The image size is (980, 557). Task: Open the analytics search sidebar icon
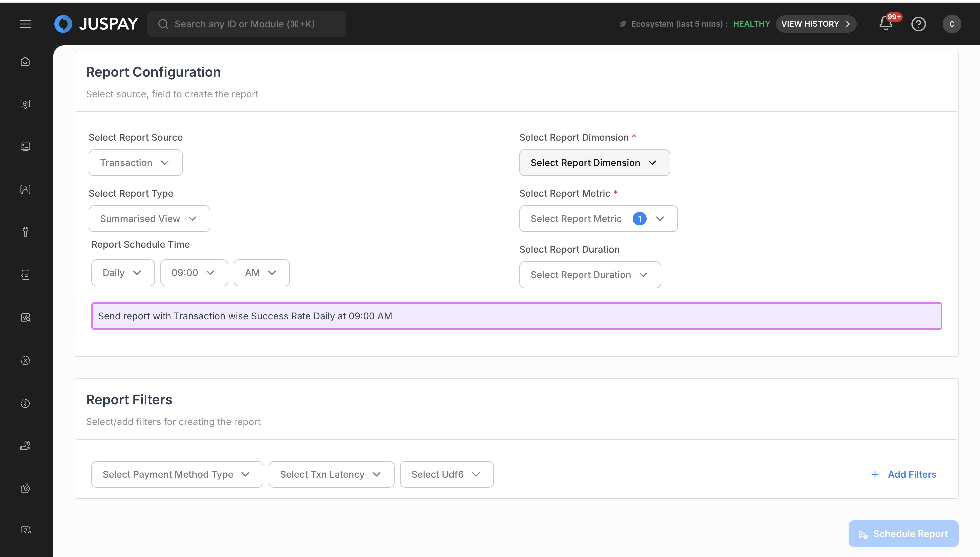point(25,318)
